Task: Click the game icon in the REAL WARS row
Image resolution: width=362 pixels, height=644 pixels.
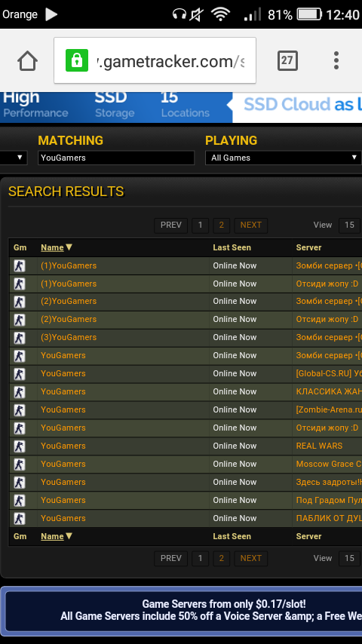Action: 20,446
